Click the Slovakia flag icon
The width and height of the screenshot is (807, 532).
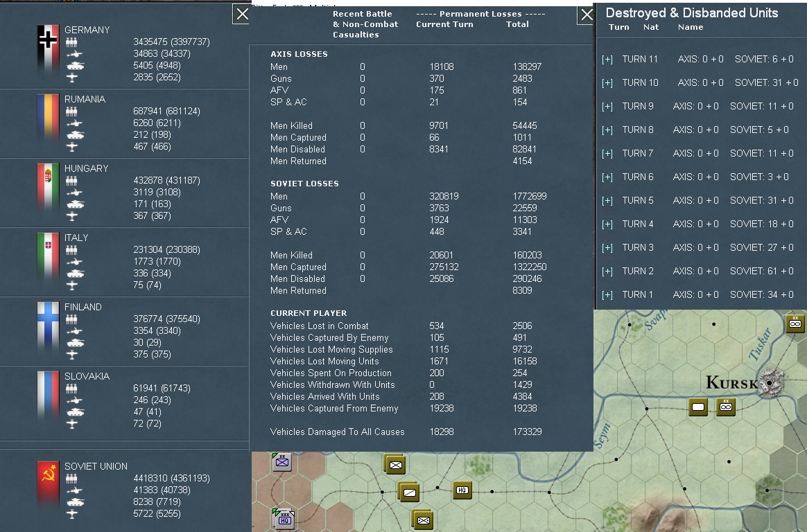tap(48, 395)
